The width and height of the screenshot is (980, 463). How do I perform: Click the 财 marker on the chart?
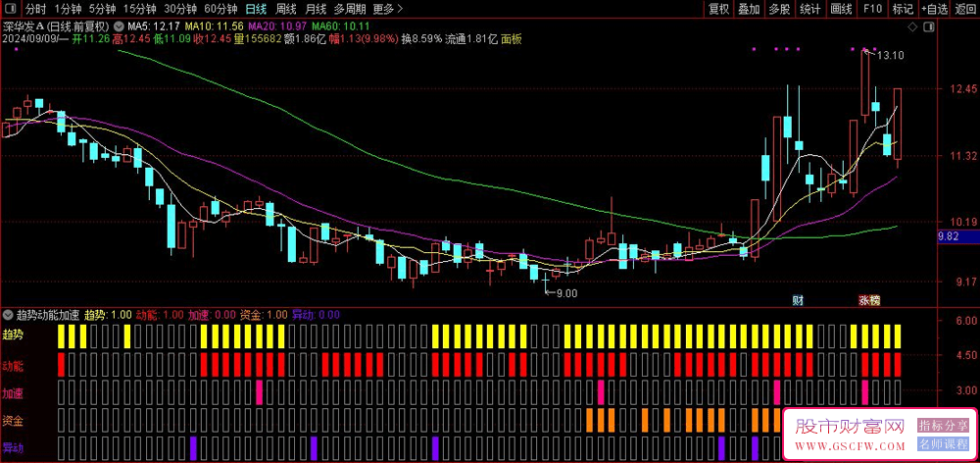[797, 300]
